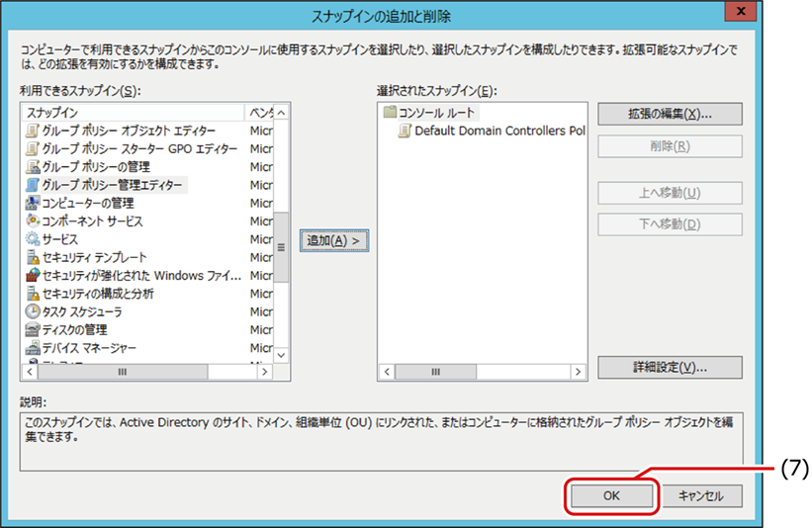812x528 pixels.
Task: Click the タスク スケジューラ clock icon
Action: point(32,311)
